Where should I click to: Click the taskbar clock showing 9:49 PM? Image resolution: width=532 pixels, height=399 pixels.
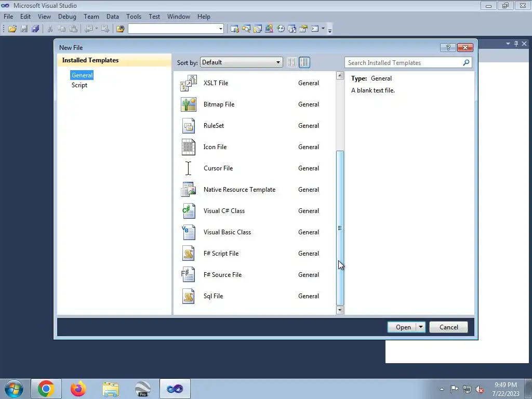coord(506,389)
